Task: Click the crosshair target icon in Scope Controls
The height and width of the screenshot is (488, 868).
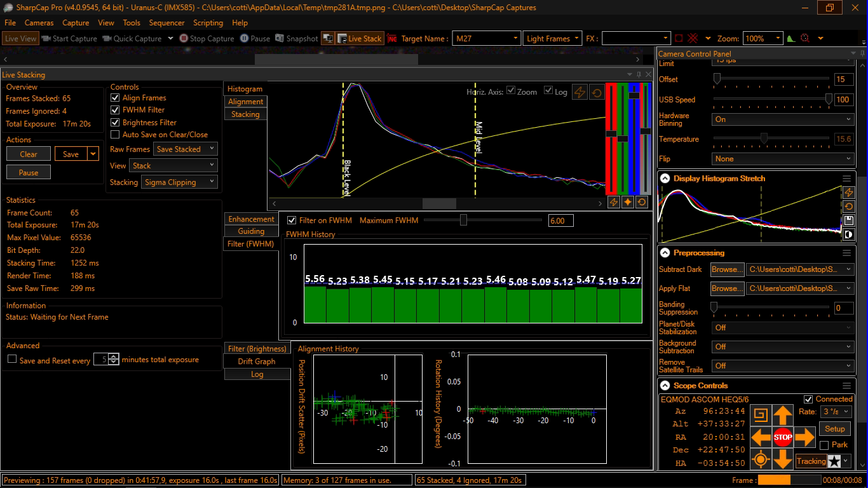Action: point(761,459)
